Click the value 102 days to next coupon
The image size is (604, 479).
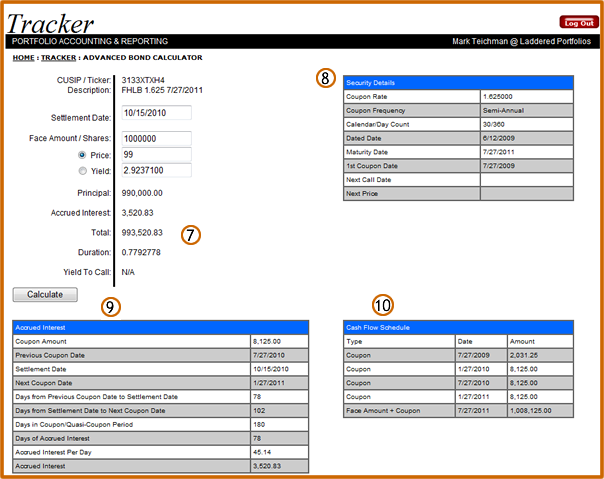point(279,411)
